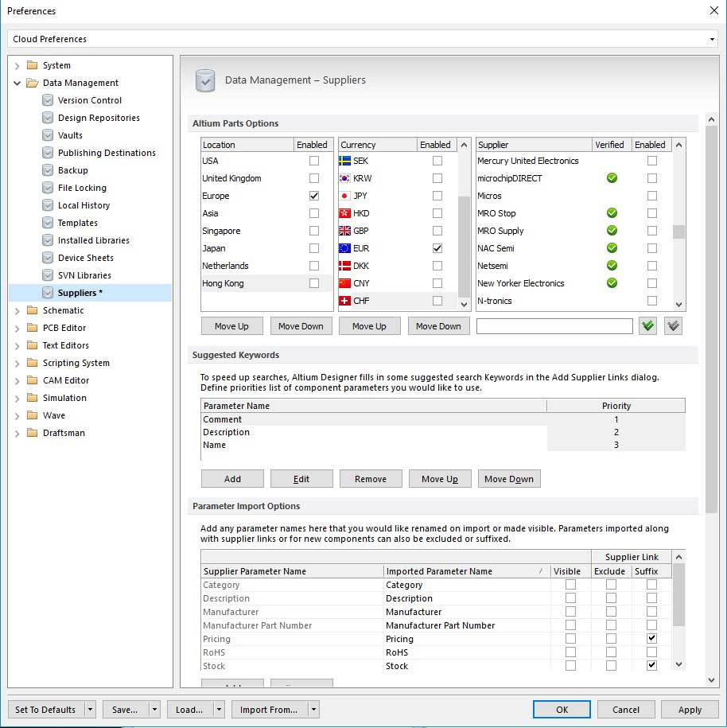
Task: Click the gray double-checkmark disable-all suppliers icon
Action: tap(673, 326)
